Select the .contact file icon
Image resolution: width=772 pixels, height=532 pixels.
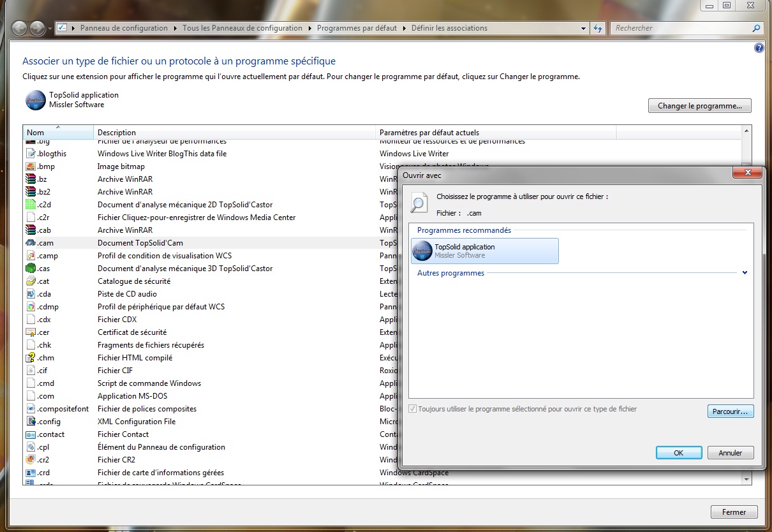pyautogui.click(x=30, y=434)
